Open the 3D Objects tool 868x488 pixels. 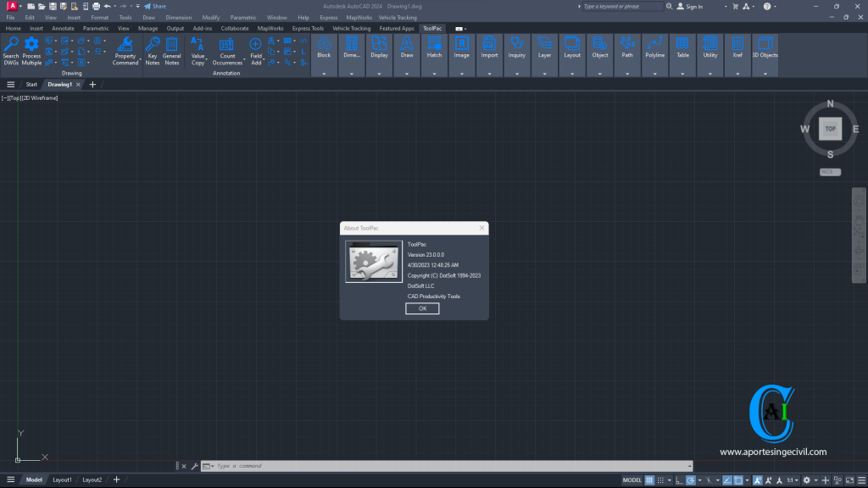click(765, 51)
